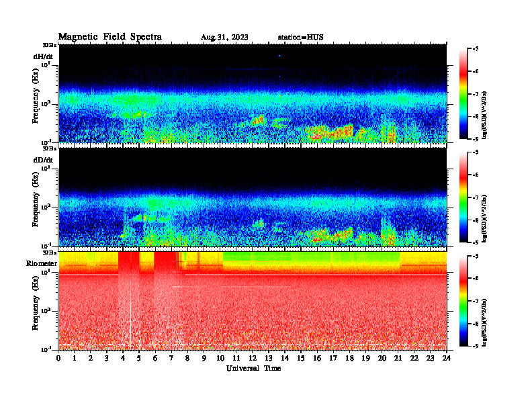Screen dimensions: 532x411
Task: Click hour "23" on the Universal Time axis
Action: click(430, 358)
